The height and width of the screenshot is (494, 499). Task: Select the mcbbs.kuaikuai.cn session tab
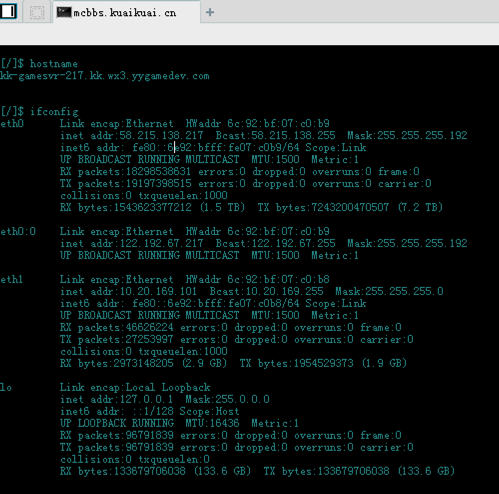click(x=127, y=12)
